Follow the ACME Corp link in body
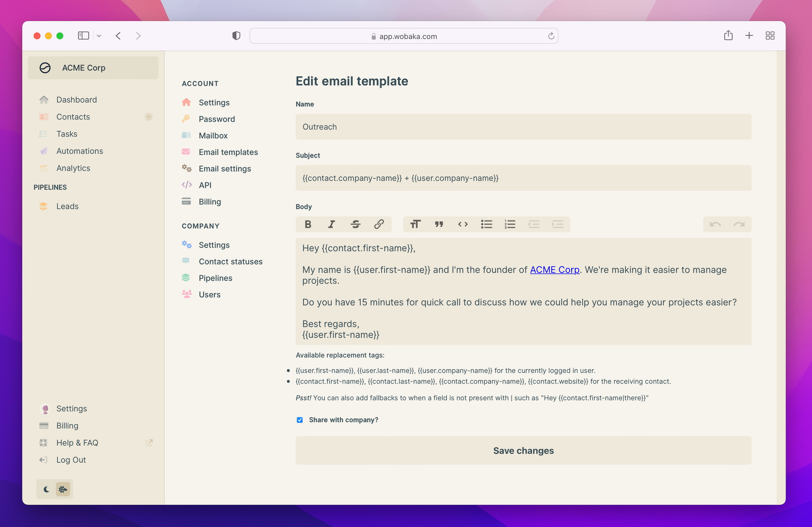 click(x=555, y=270)
